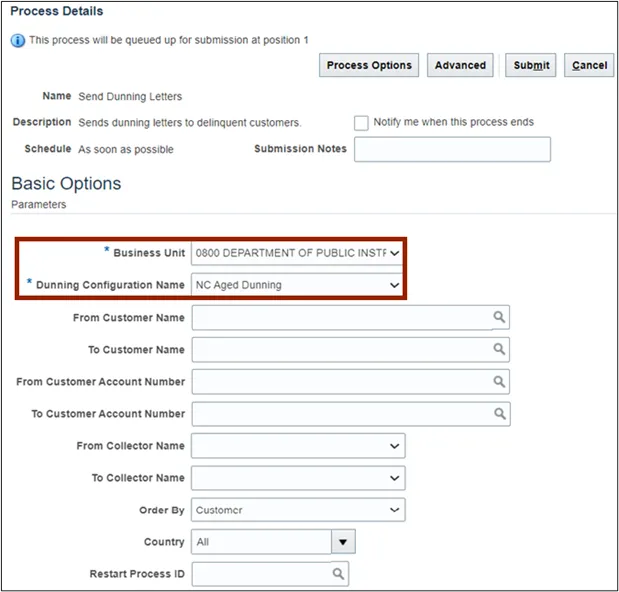Click the Restart Process ID text field

click(x=260, y=574)
